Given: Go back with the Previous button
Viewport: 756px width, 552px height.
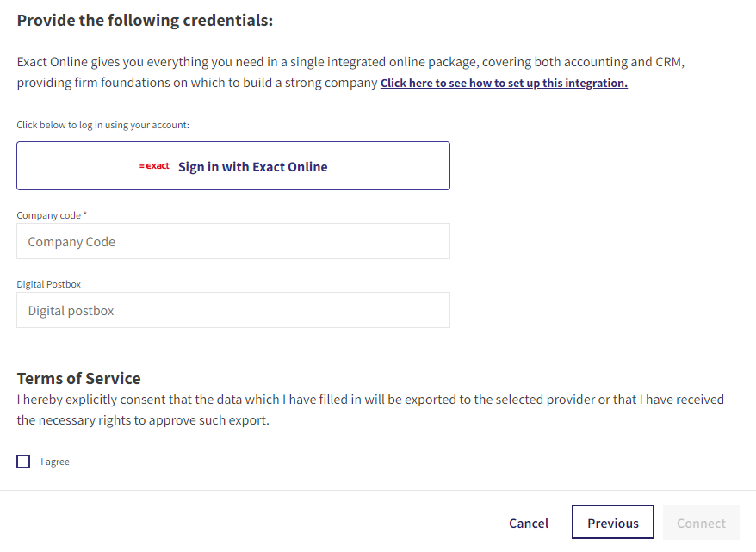Looking at the screenshot, I should coord(613,522).
